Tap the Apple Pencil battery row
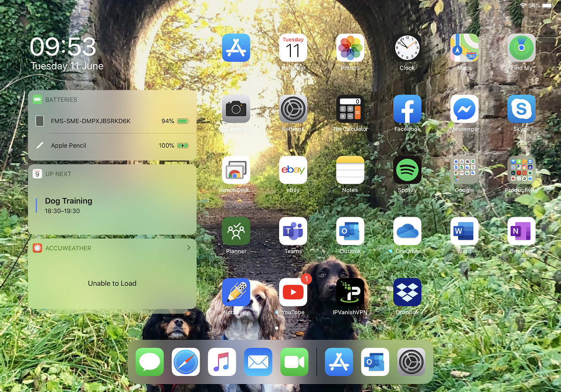561x392 pixels. click(112, 145)
